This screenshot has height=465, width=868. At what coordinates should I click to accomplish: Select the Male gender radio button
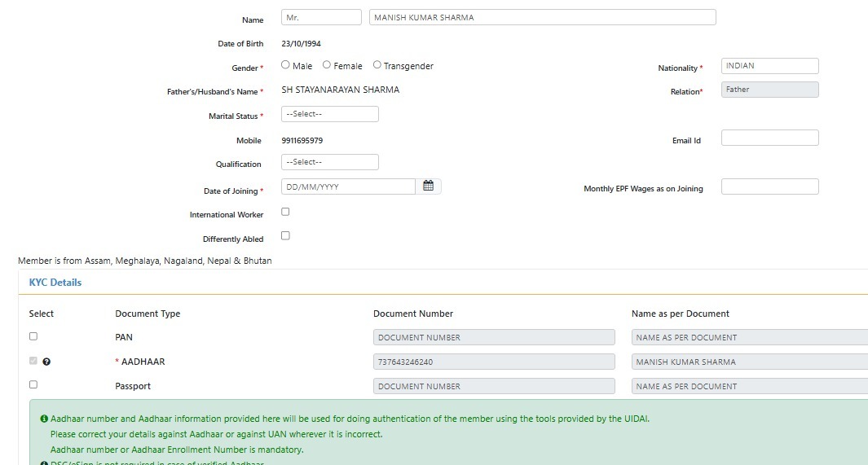coord(285,64)
